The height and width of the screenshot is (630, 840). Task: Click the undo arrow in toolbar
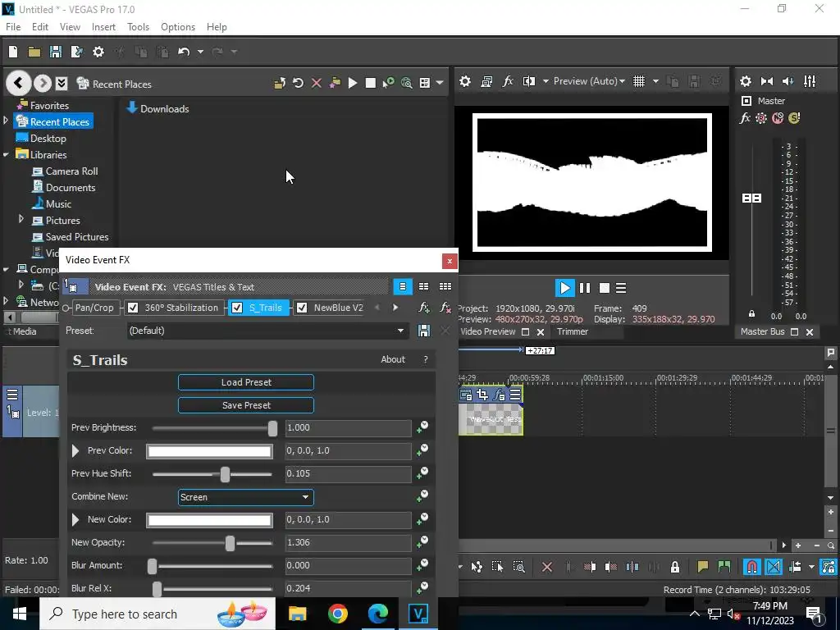184,52
